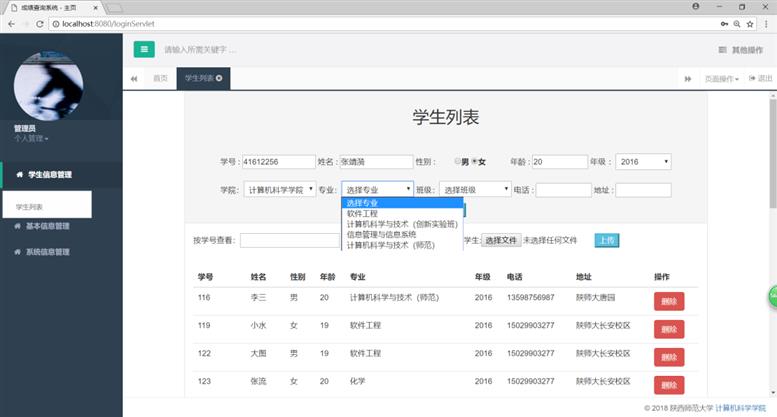Viewport: 777px width, 417px height.
Task: Click the administrator avatar image in the sidebar
Action: [x=55, y=85]
